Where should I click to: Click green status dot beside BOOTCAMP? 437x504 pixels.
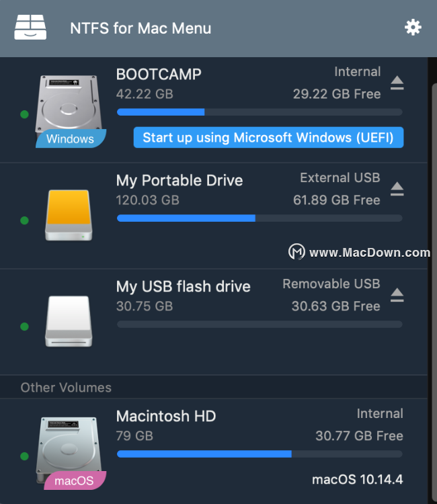click(24, 114)
